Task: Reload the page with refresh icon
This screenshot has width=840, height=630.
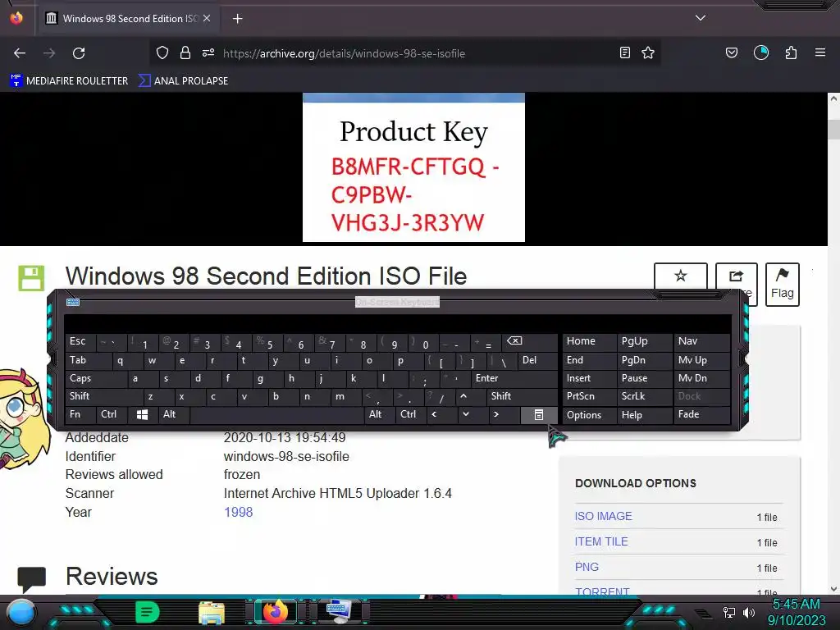Action: click(x=79, y=53)
